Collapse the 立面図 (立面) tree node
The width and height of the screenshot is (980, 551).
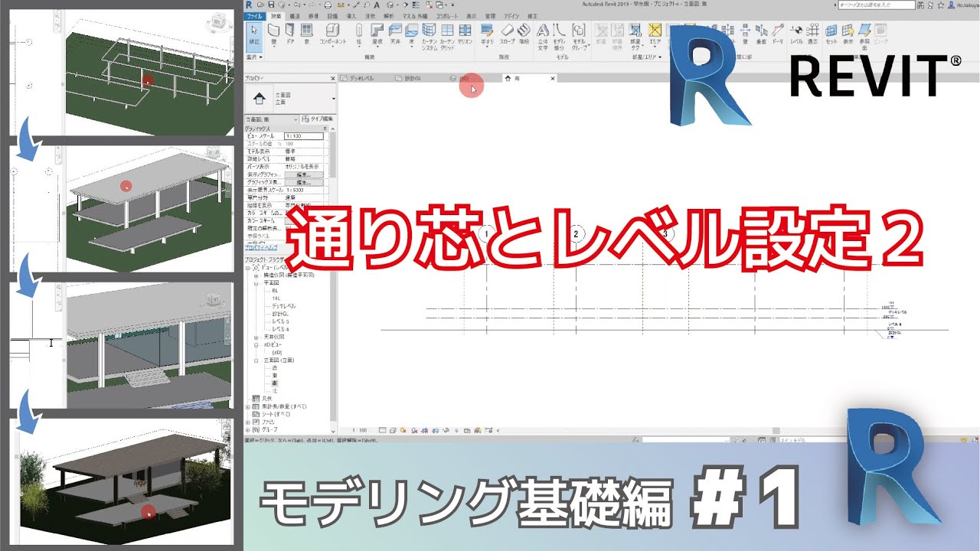coord(256,360)
